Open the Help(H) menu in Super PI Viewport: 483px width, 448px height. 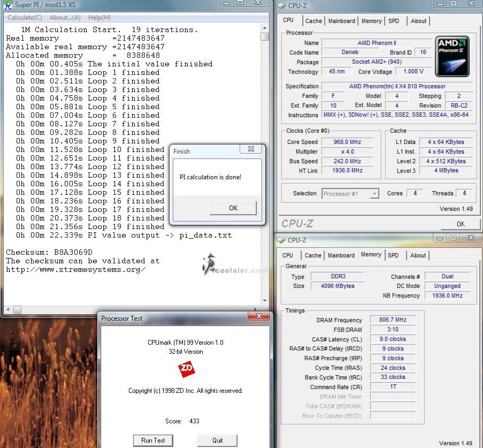99,18
